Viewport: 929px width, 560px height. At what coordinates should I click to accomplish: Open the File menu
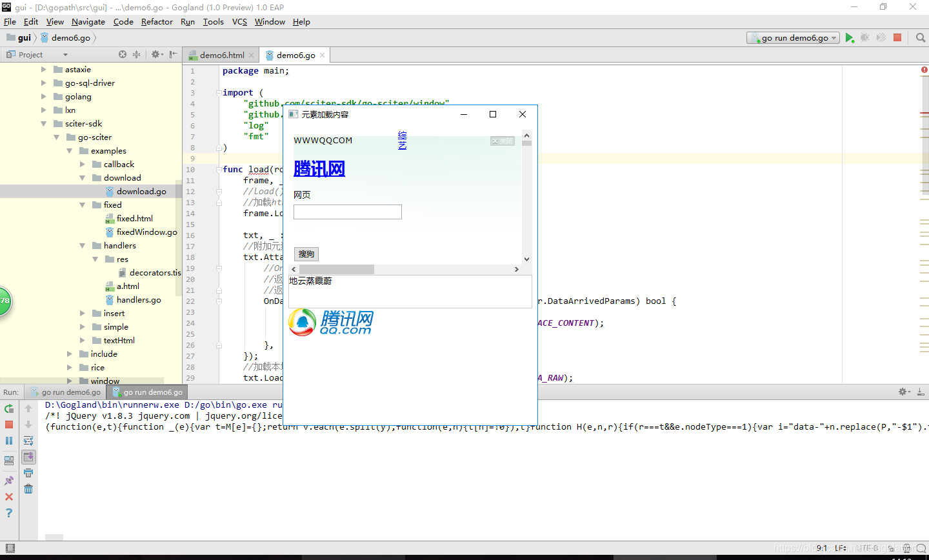10,22
